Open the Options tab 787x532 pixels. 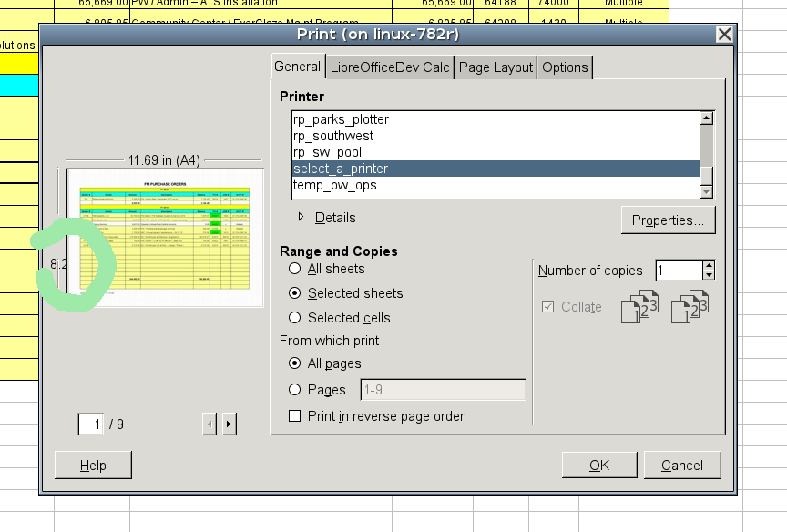click(565, 67)
